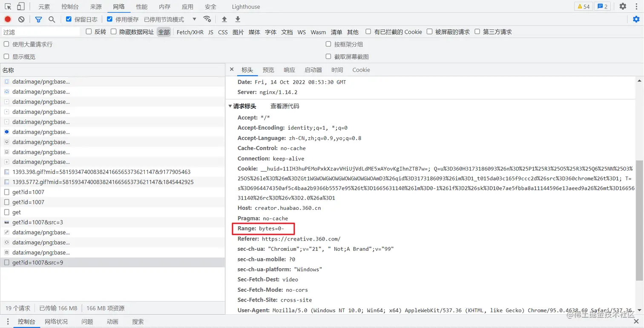Check 隐藏数据网址 checkbox
Screen dimensions: 644x328
point(113,32)
